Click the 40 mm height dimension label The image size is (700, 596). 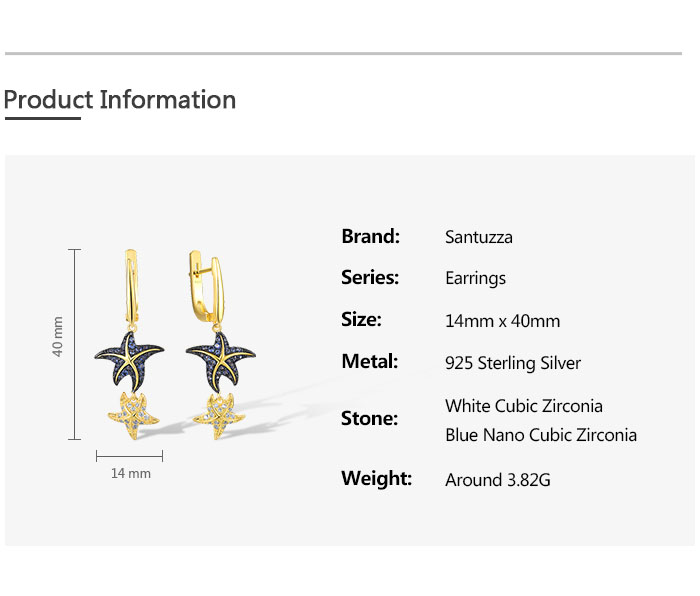[58, 336]
